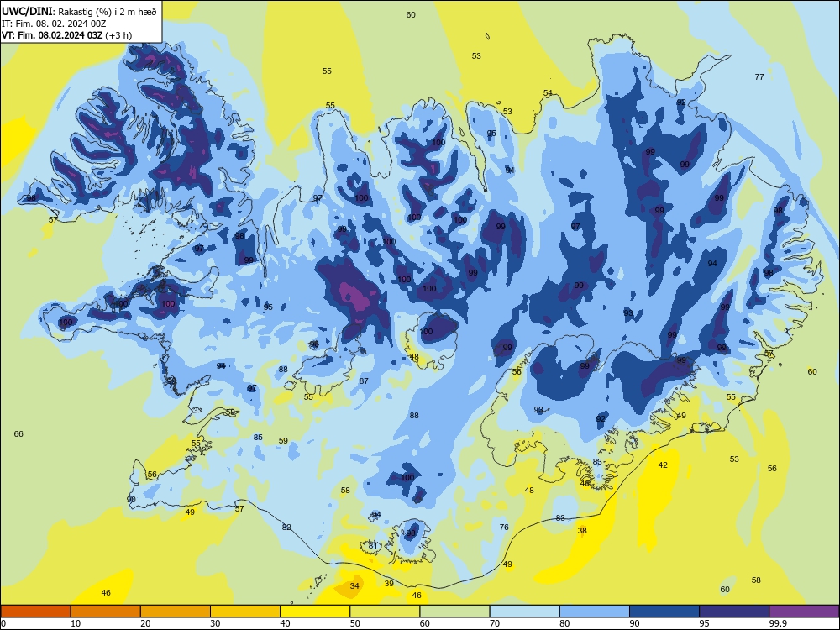Click the map value 76 on map

point(504,528)
